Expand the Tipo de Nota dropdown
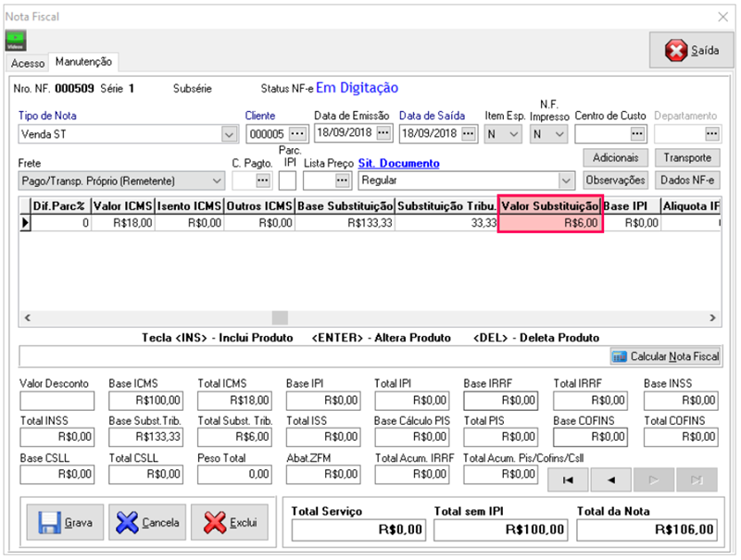The height and width of the screenshot is (560, 741). tap(229, 134)
